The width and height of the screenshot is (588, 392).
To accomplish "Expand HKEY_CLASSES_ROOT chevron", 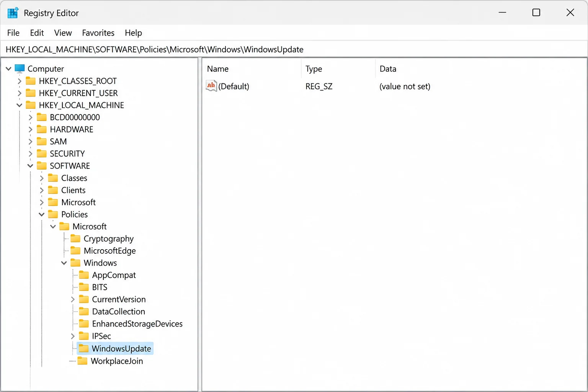I will (20, 81).
